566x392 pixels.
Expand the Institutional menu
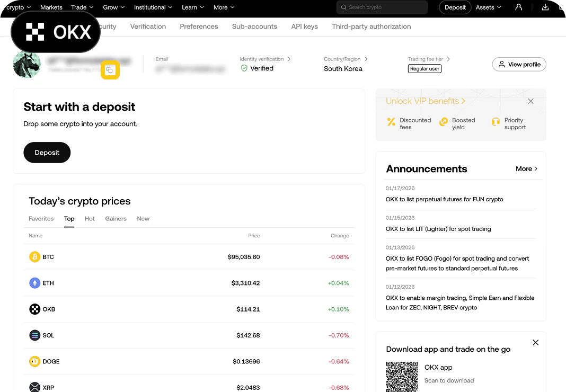153,7
